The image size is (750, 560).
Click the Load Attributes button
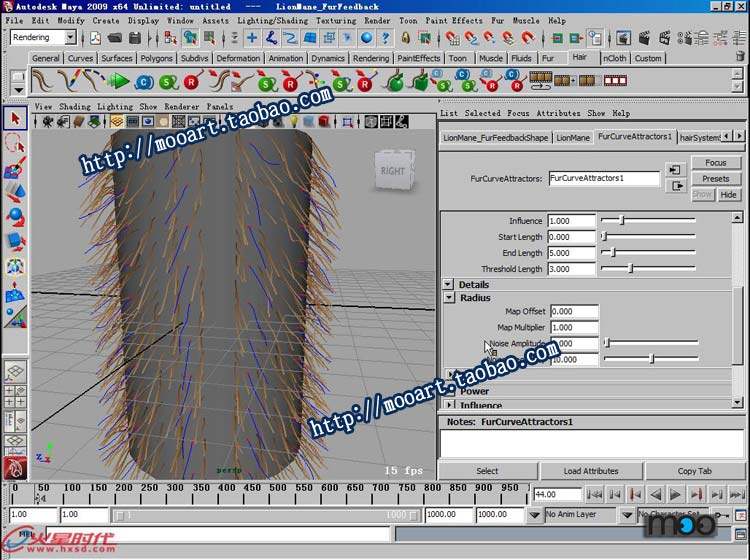591,471
